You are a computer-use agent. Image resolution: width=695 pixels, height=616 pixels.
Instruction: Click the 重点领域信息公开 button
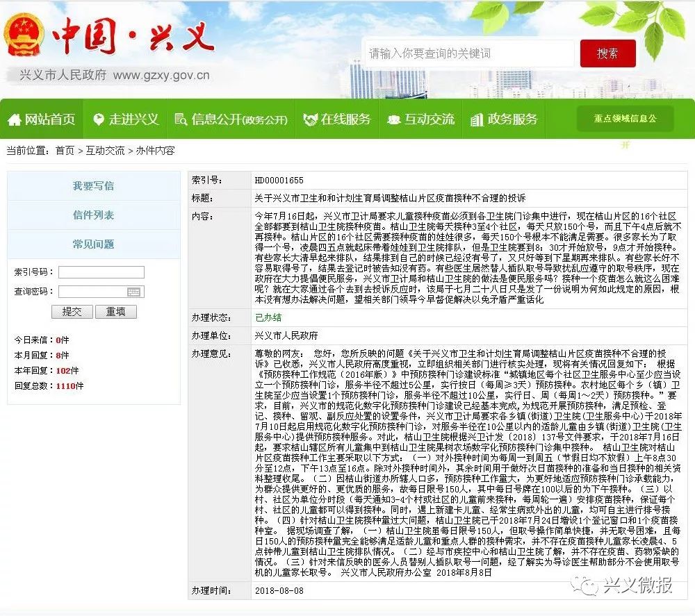coord(625,119)
